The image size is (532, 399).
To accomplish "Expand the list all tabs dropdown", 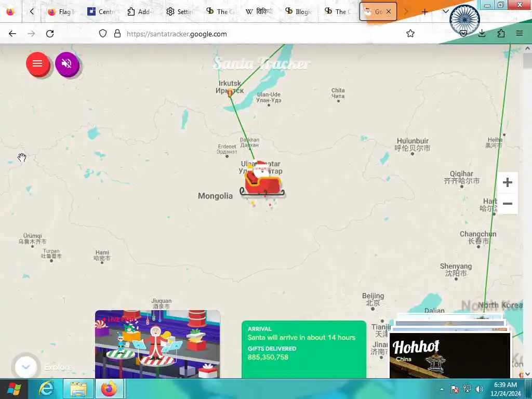I will 446,11.
